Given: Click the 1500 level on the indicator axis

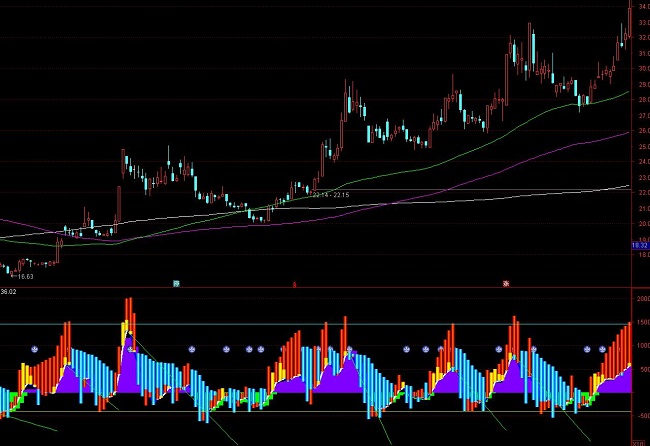Looking at the screenshot, I should [641, 322].
